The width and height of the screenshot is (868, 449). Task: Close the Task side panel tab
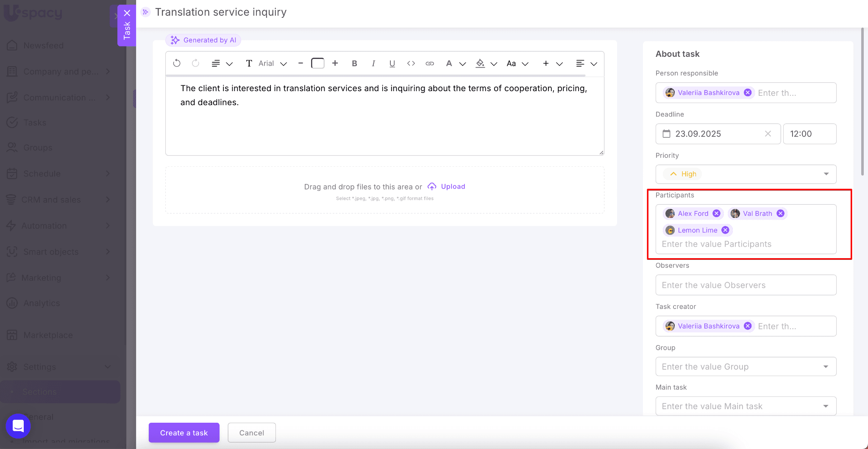(127, 13)
